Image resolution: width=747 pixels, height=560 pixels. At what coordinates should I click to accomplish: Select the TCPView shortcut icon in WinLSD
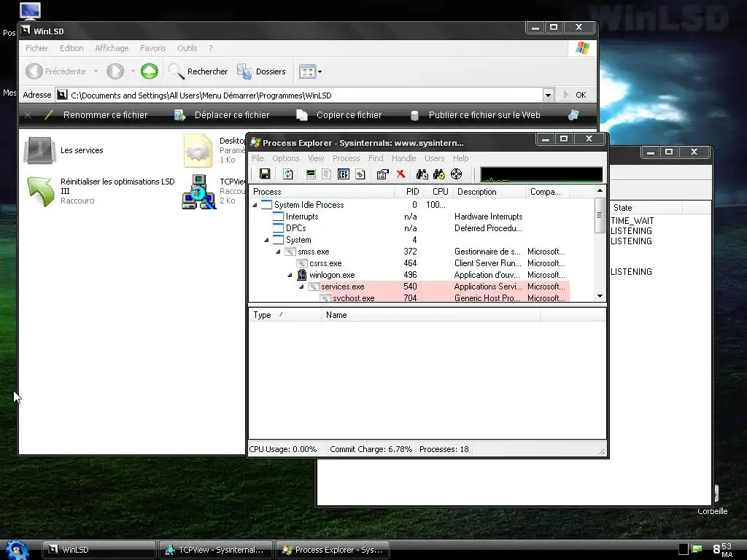coord(198,192)
